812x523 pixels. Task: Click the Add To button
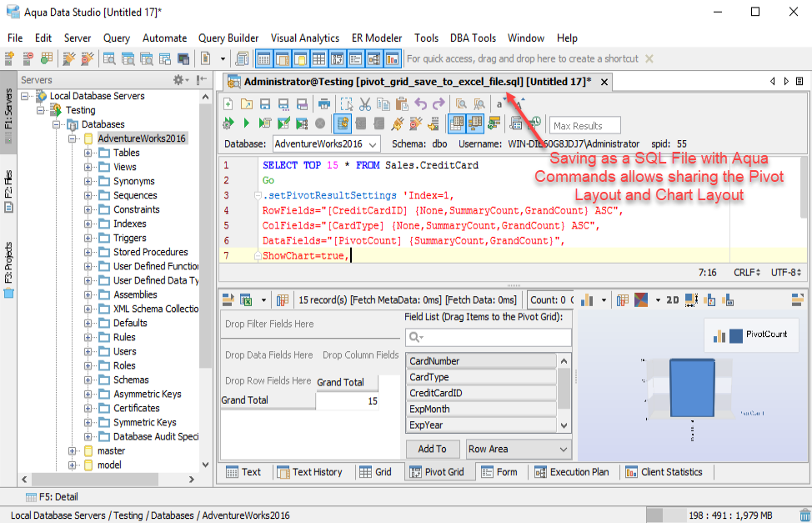point(432,449)
